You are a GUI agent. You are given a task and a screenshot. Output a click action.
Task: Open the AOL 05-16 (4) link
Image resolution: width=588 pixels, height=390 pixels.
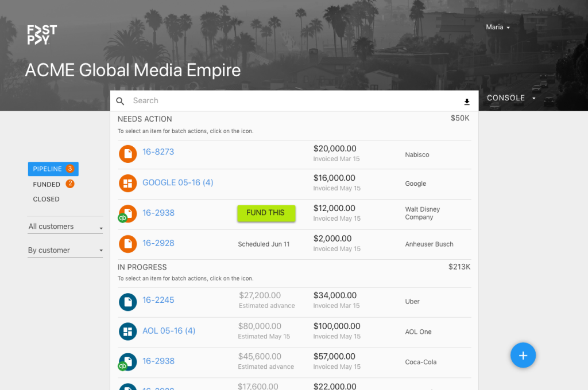169,331
